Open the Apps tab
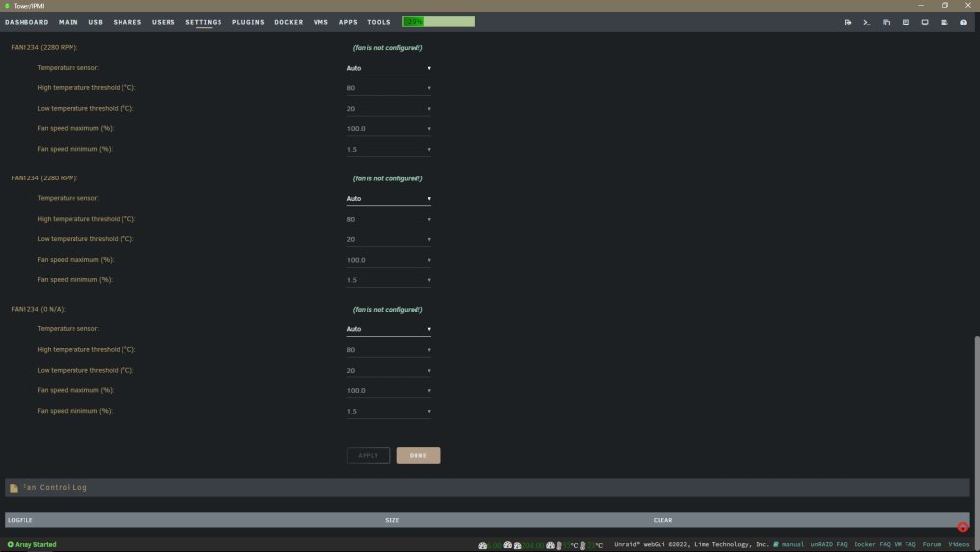The height and width of the screenshot is (552, 980). point(348,22)
